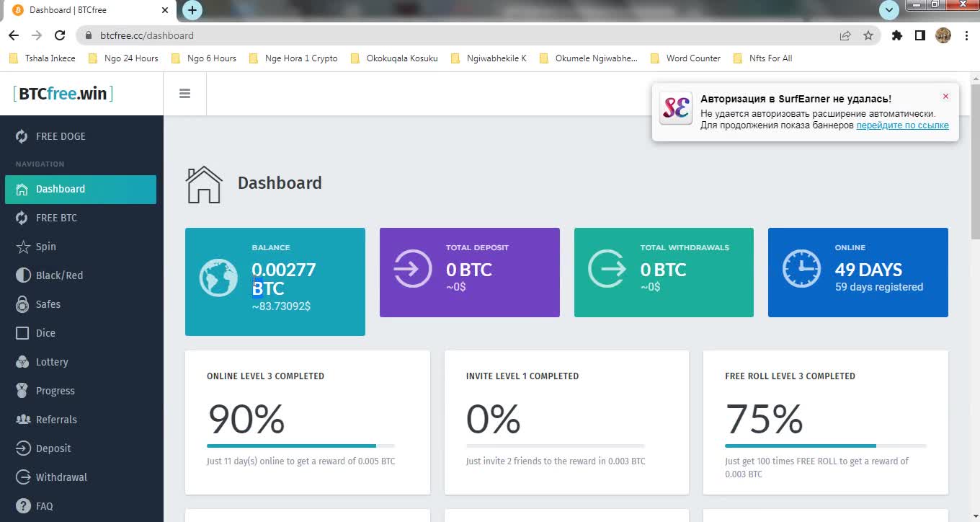
Task: Open the Ngo 24 Hours bookmark folder
Action: coord(123,58)
